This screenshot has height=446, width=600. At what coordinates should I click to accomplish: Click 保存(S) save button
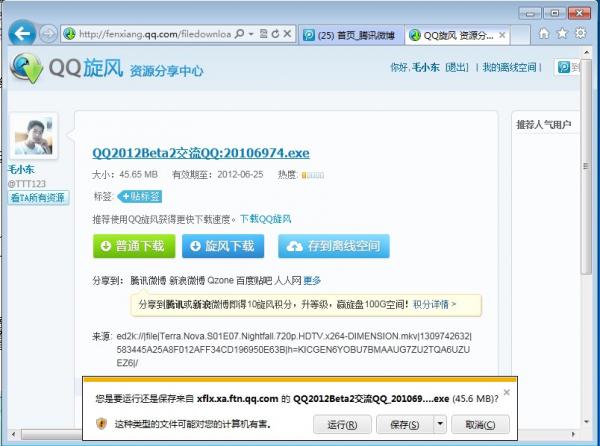click(x=404, y=425)
